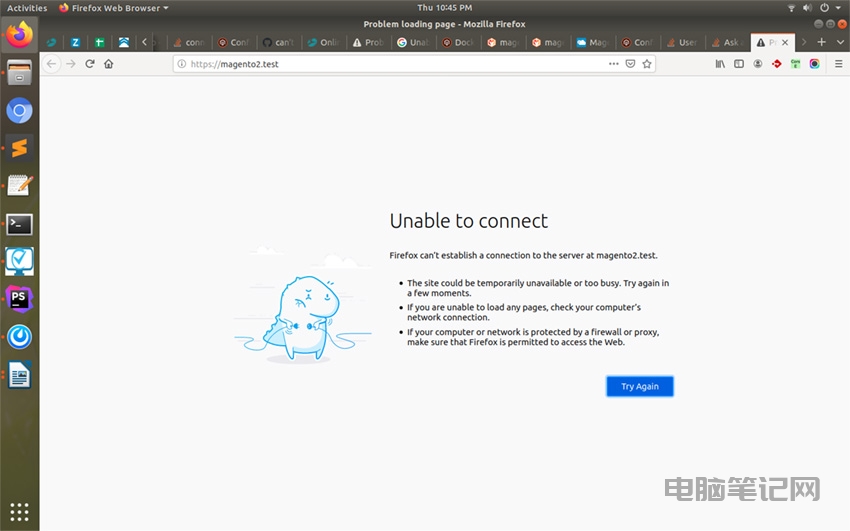
Task: Click the green extension icon
Action: coord(795,64)
